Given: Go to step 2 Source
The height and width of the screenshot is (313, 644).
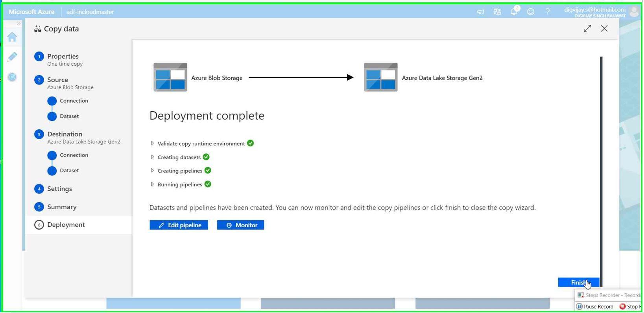Looking at the screenshot, I should coord(57,80).
